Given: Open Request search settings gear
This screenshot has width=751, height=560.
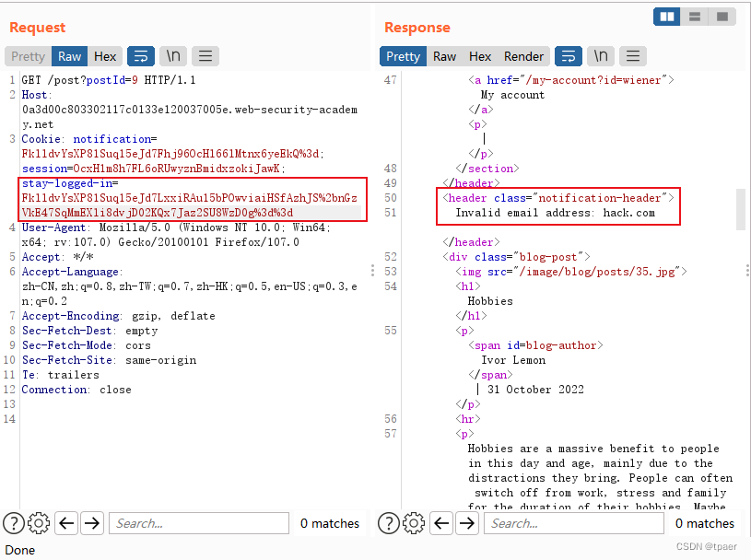Looking at the screenshot, I should (x=39, y=523).
